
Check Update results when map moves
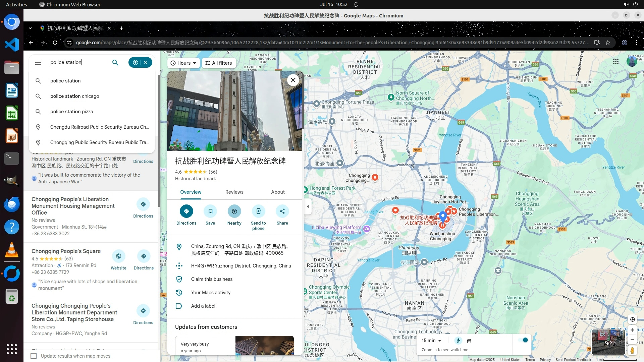pos(34,356)
